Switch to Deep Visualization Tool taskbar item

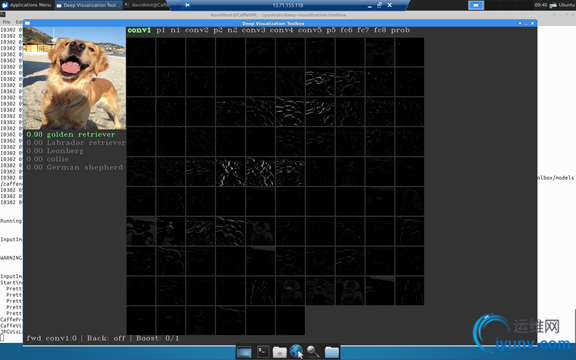click(x=88, y=5)
